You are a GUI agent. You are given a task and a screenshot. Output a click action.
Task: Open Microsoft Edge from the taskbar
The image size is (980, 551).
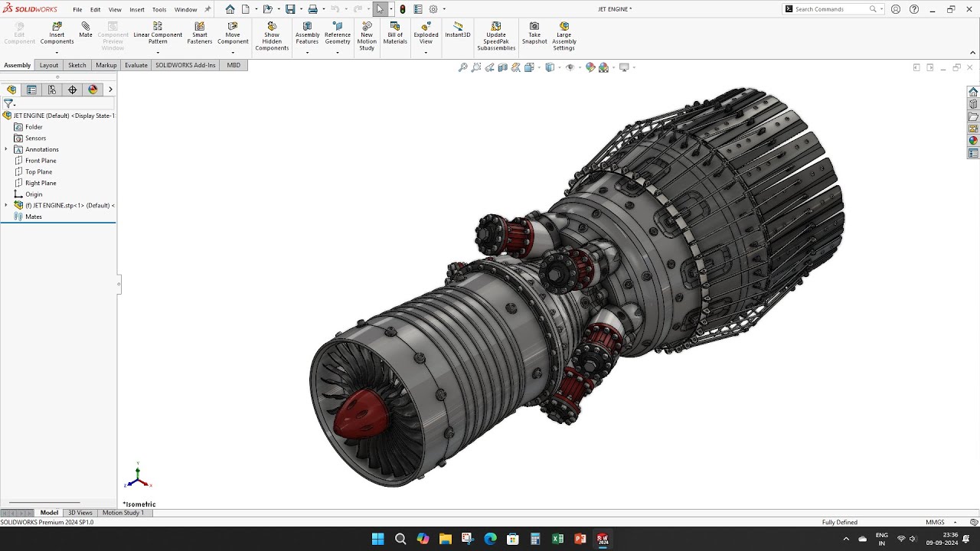click(x=490, y=539)
